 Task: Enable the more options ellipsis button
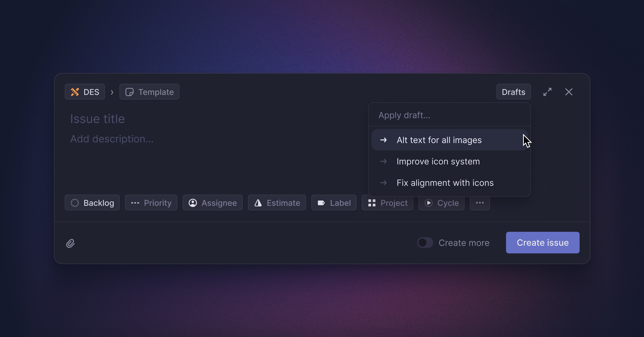(x=480, y=203)
